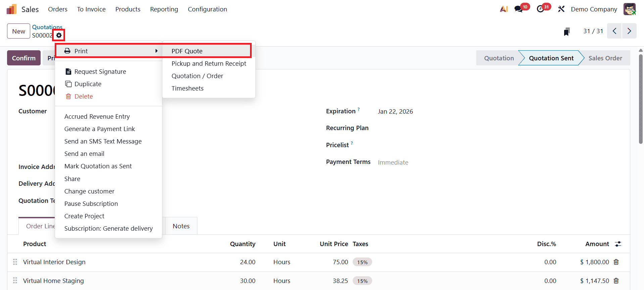Open the activities clock icon
644x290 pixels.
tap(540, 9)
